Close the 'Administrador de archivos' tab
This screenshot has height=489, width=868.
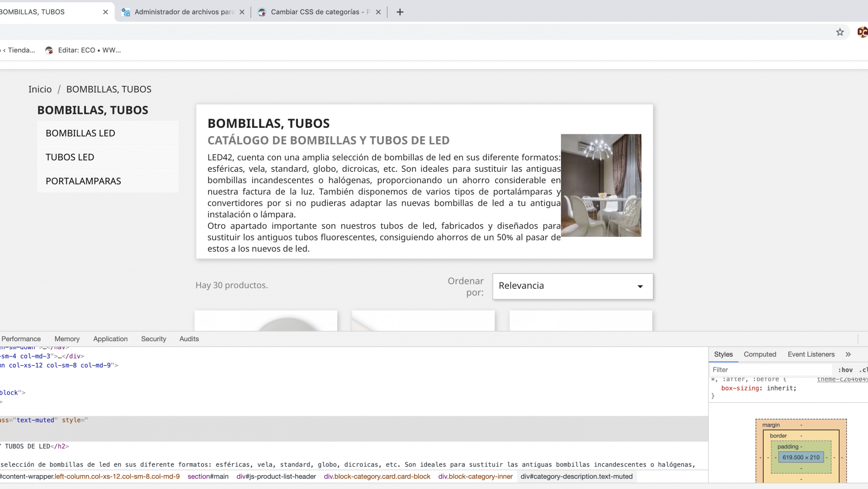tap(242, 12)
